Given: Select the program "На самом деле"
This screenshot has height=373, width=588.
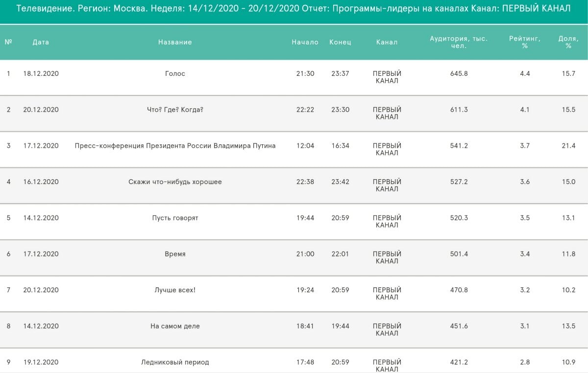Looking at the screenshot, I should pos(175,326).
